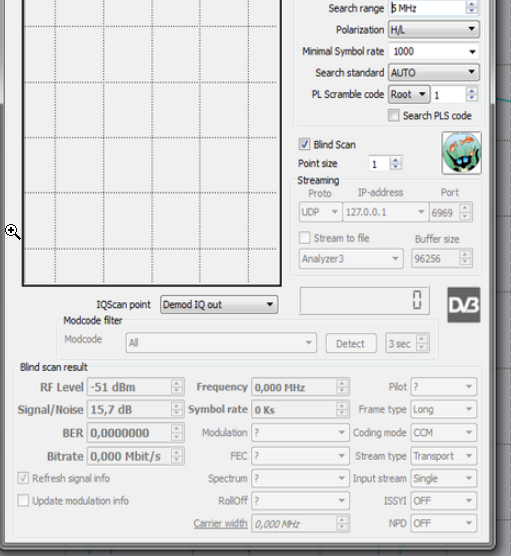Adjust the Buffer size spinner arrows
Viewport: 511px width, 556px height.
tap(465, 258)
